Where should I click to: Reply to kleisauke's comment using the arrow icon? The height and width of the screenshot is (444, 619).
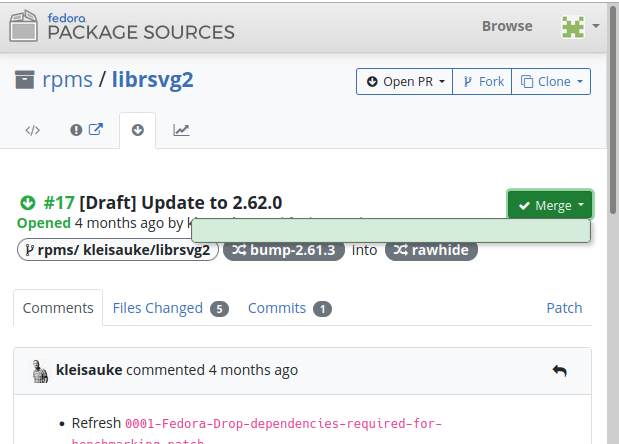[x=560, y=371]
